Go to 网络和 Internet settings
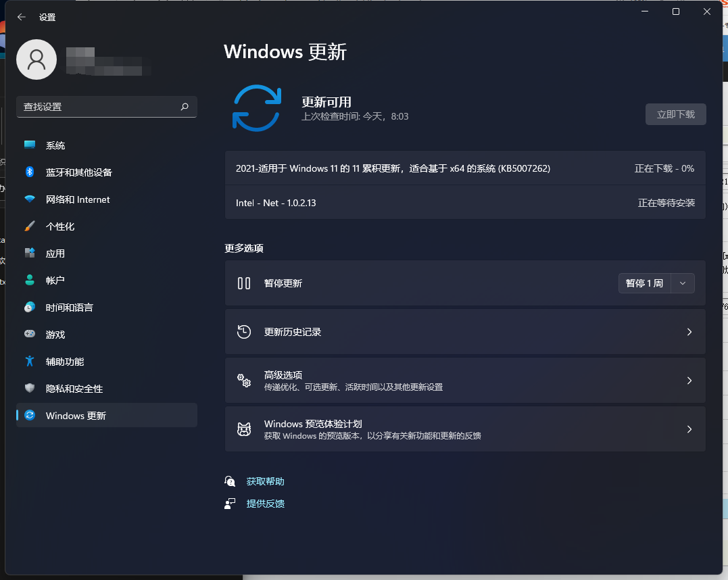The image size is (728, 580). pyautogui.click(x=107, y=199)
